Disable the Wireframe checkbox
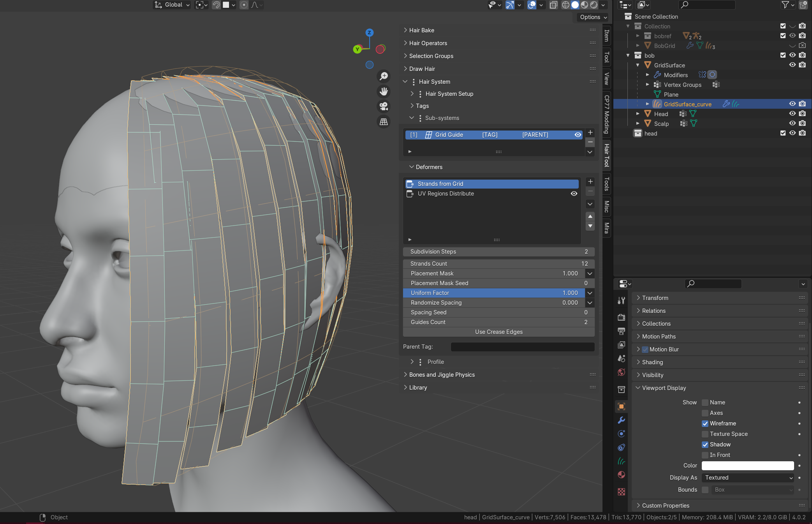Image resolution: width=812 pixels, height=524 pixels. [705, 423]
